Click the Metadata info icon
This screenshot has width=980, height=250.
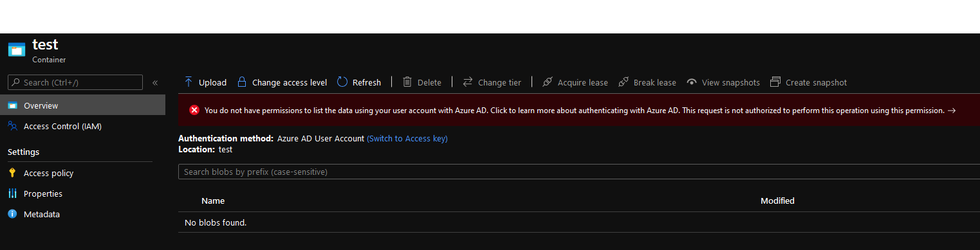12,214
